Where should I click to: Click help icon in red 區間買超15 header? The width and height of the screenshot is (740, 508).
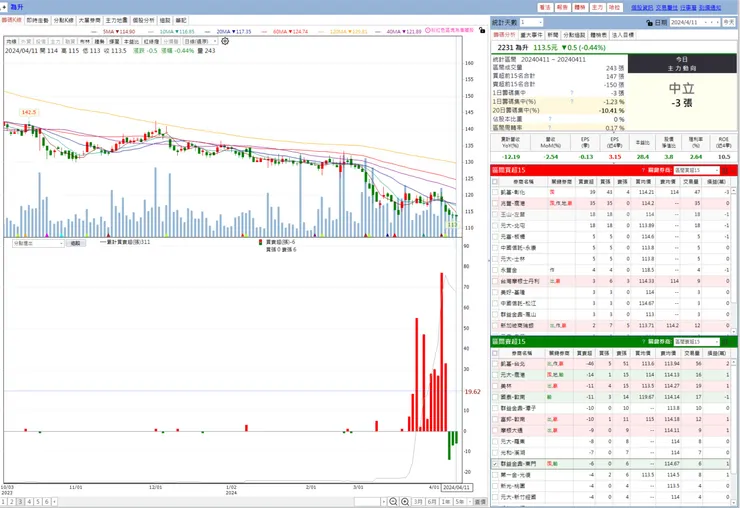[643, 170]
